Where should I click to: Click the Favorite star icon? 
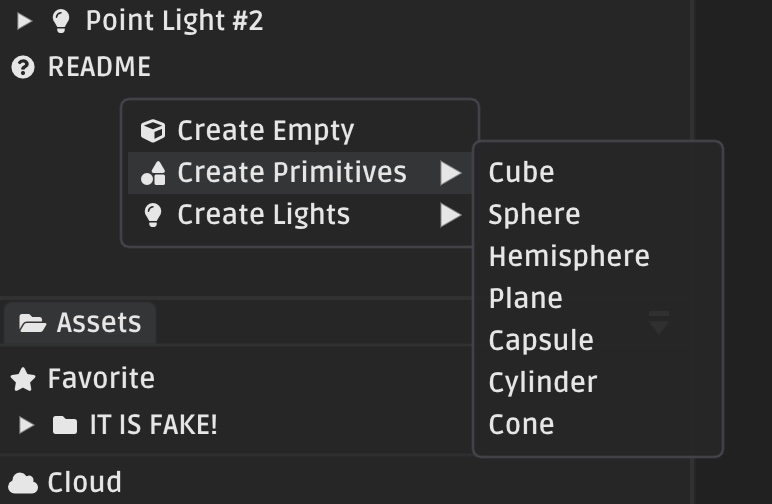point(23,379)
